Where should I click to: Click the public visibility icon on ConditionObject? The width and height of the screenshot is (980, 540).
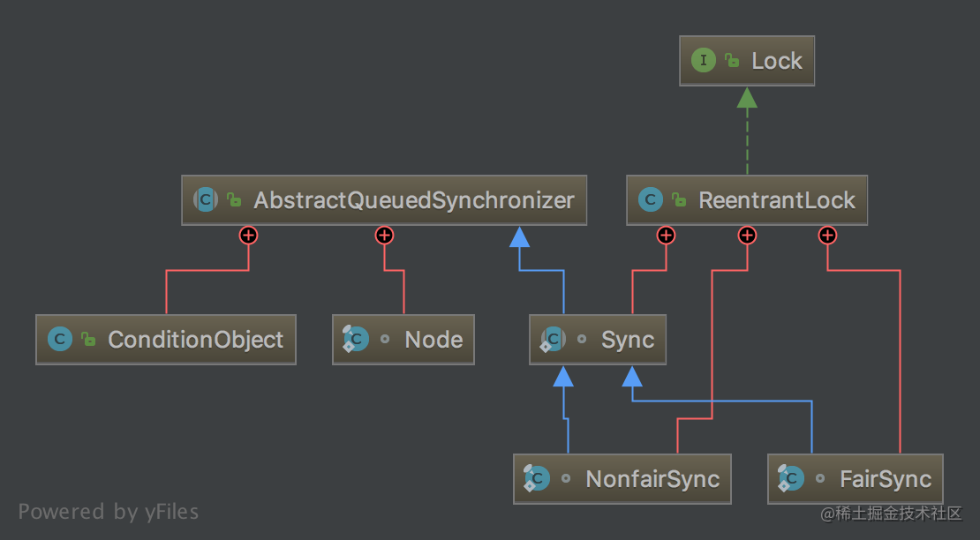tap(88, 339)
